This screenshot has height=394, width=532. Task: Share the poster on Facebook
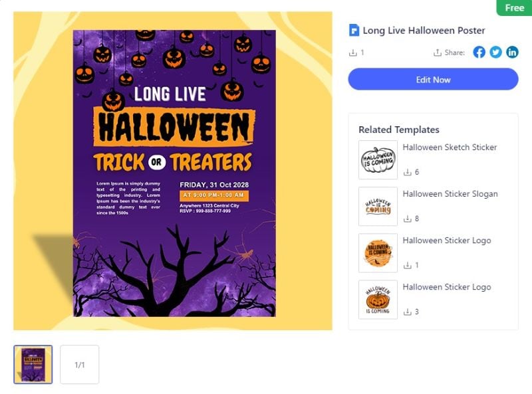coord(479,52)
